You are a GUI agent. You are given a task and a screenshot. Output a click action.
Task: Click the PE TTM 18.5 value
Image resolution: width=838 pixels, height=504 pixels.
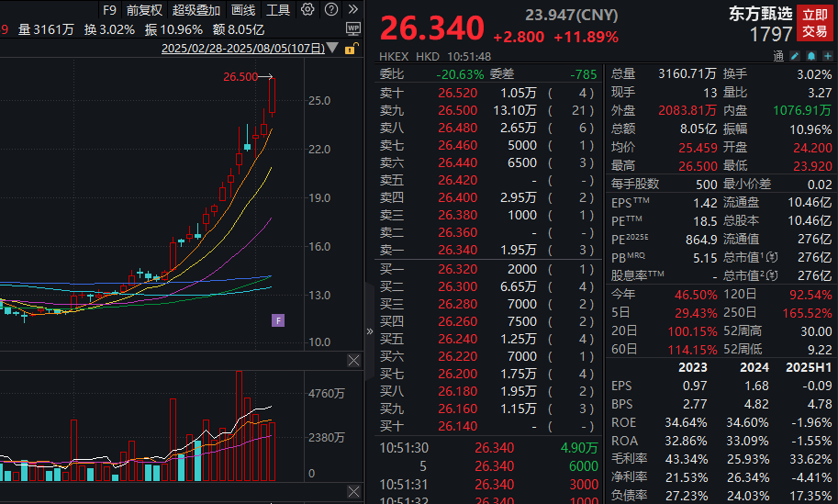pos(705,221)
